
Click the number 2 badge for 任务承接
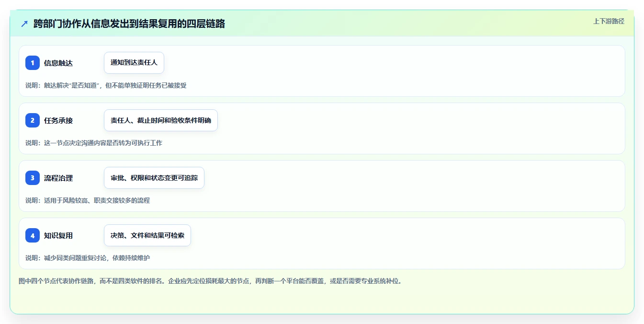coord(33,120)
